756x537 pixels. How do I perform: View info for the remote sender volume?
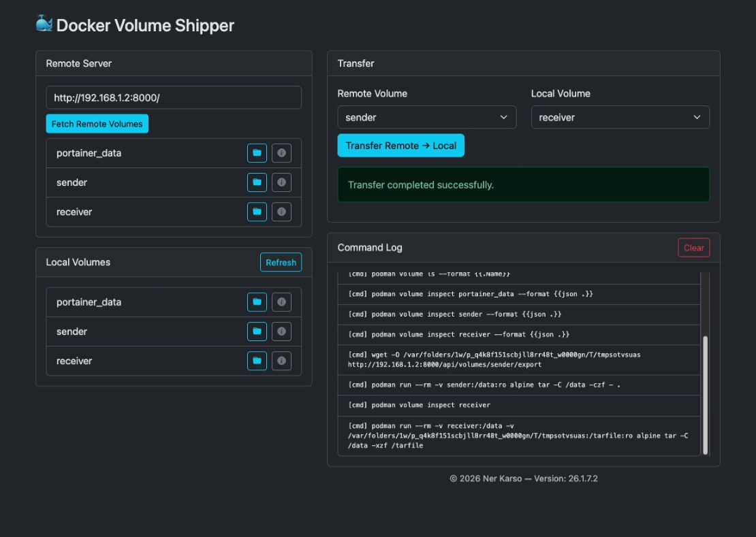click(x=281, y=182)
